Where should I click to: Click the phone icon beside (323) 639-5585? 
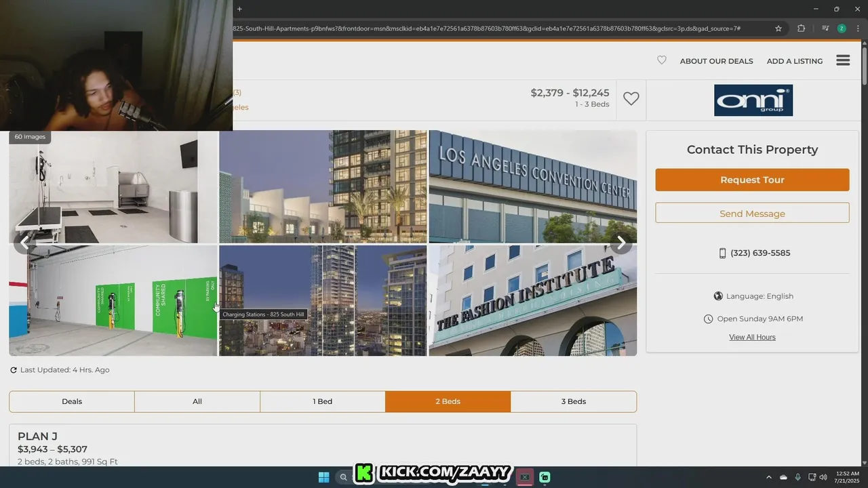pos(722,253)
